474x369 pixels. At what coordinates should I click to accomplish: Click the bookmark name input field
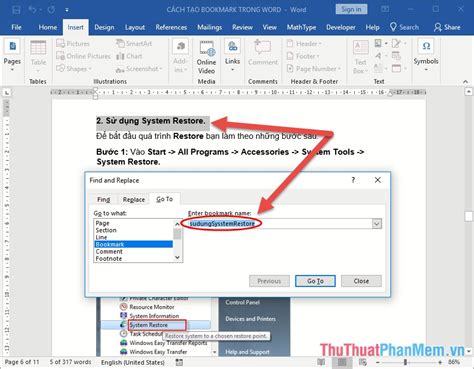tap(280, 224)
